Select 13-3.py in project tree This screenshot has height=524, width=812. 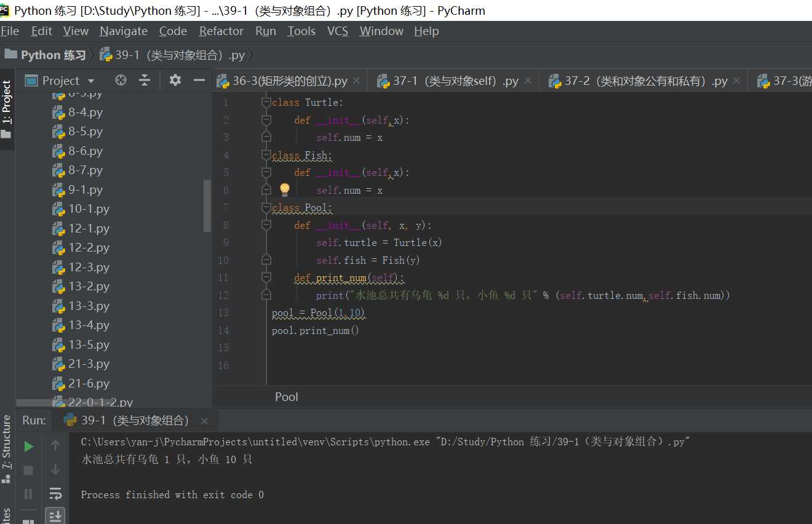click(81, 306)
